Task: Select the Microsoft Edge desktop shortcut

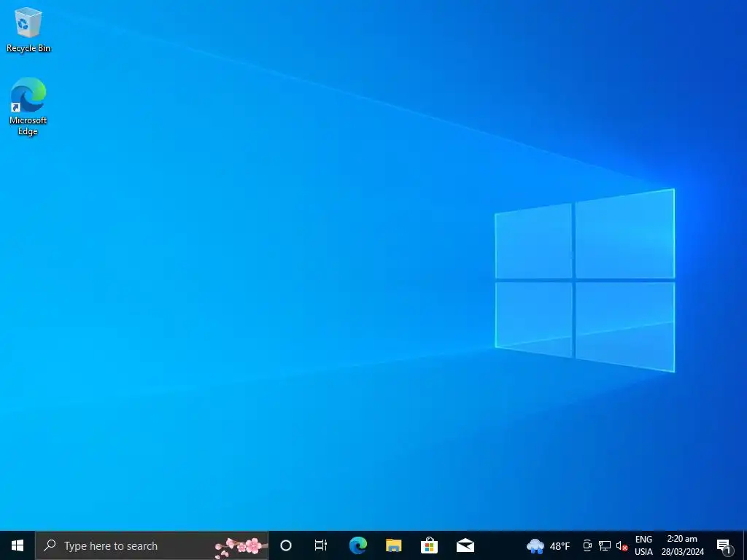Action: [28, 106]
